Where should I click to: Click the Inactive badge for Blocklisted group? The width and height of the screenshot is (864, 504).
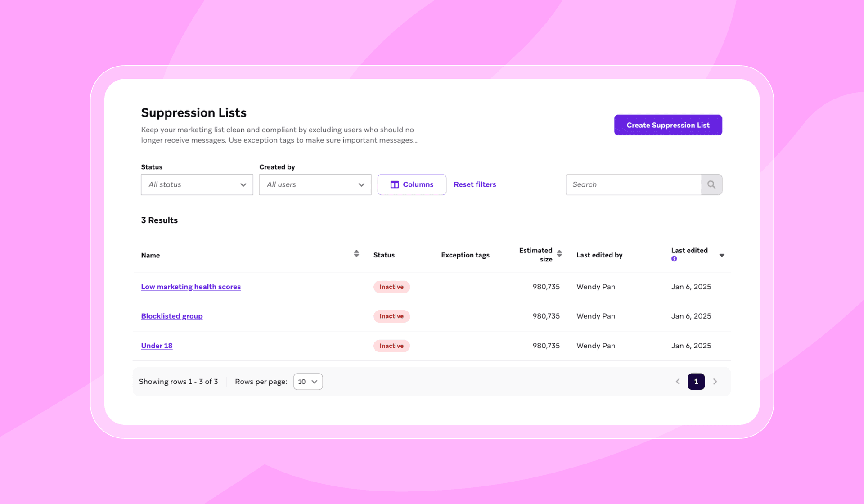click(391, 316)
